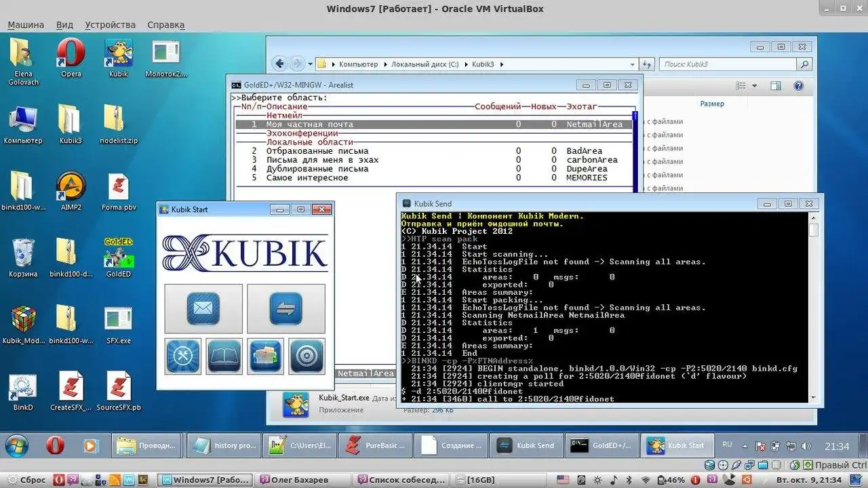Expand the arrow after Kubik3 in the breadcrumb
Image resolution: width=868 pixels, height=488 pixels.
pos(501,64)
